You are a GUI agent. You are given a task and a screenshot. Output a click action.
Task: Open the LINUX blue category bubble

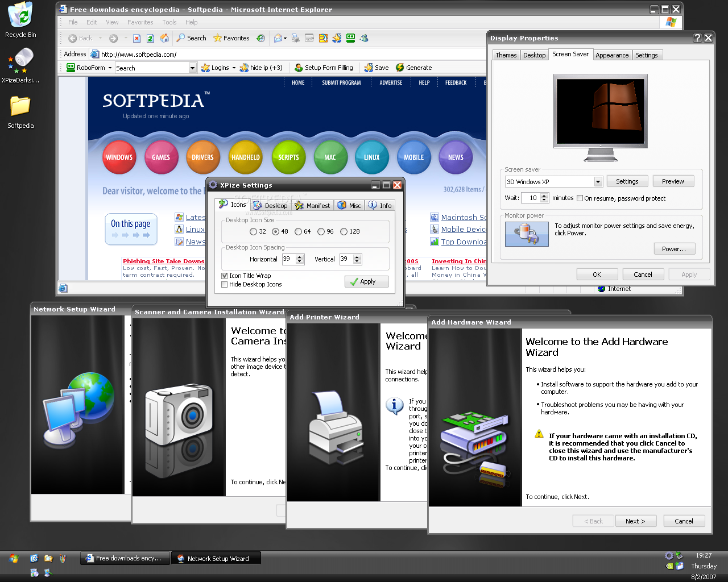[x=372, y=157]
